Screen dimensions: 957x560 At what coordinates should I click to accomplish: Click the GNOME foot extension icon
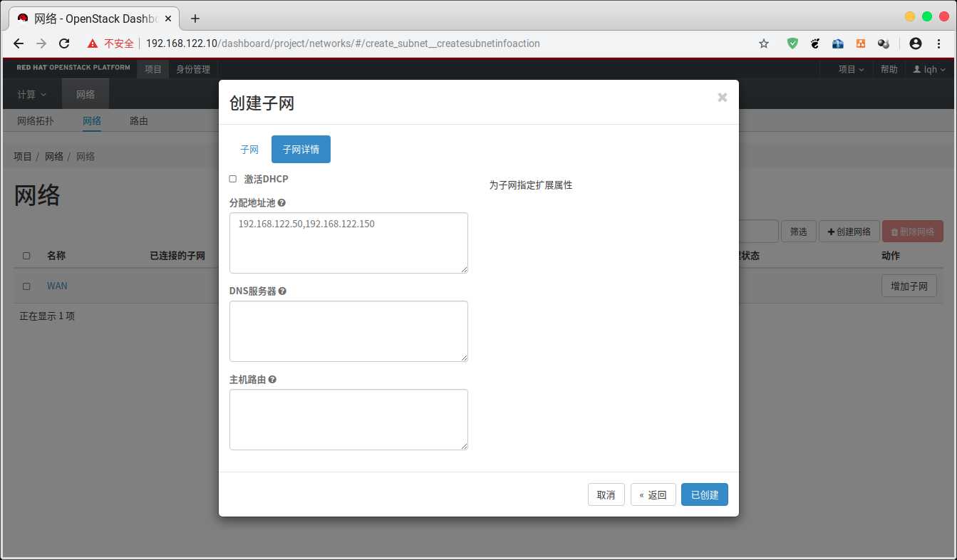point(815,43)
